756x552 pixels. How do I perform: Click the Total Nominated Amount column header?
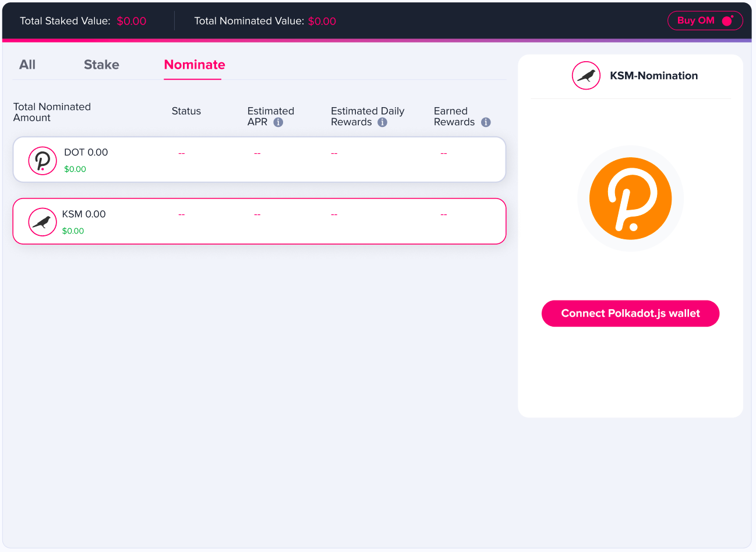[52, 112]
